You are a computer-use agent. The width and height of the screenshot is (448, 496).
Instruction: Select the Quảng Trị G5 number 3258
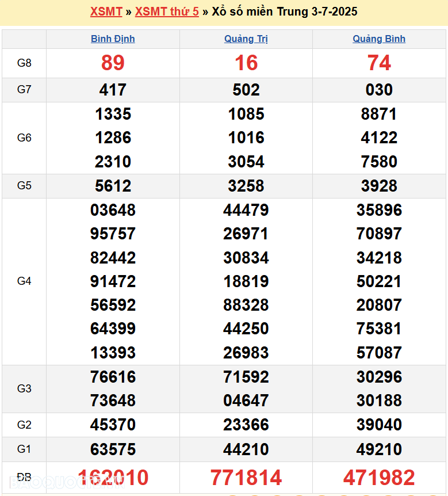point(246,186)
